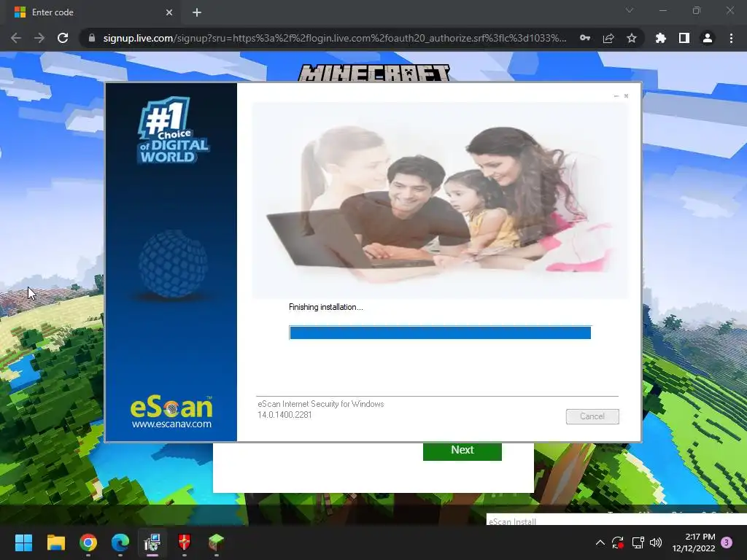Click the Minecraft logo on the page
The width and height of the screenshot is (747, 560).
tap(374, 73)
